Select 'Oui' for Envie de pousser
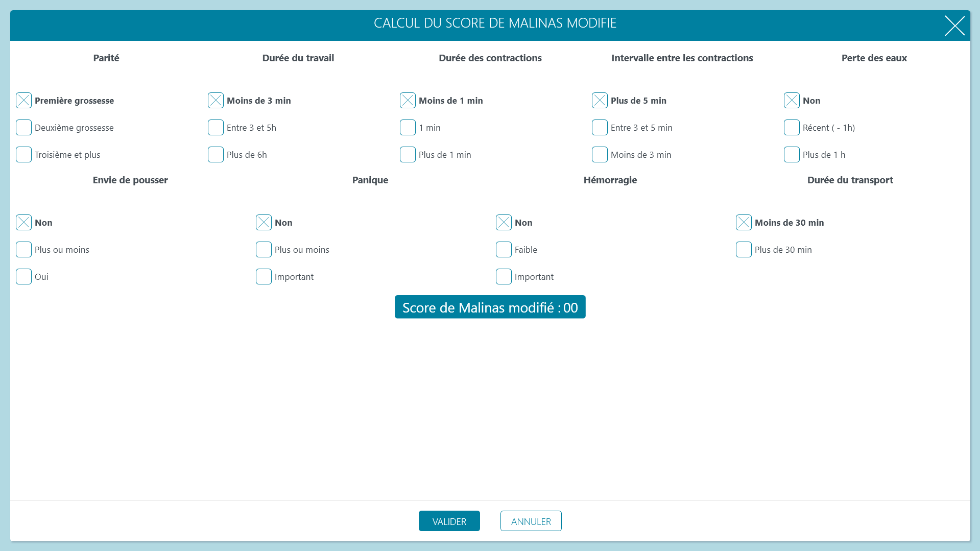The height and width of the screenshot is (551, 980). 23,277
